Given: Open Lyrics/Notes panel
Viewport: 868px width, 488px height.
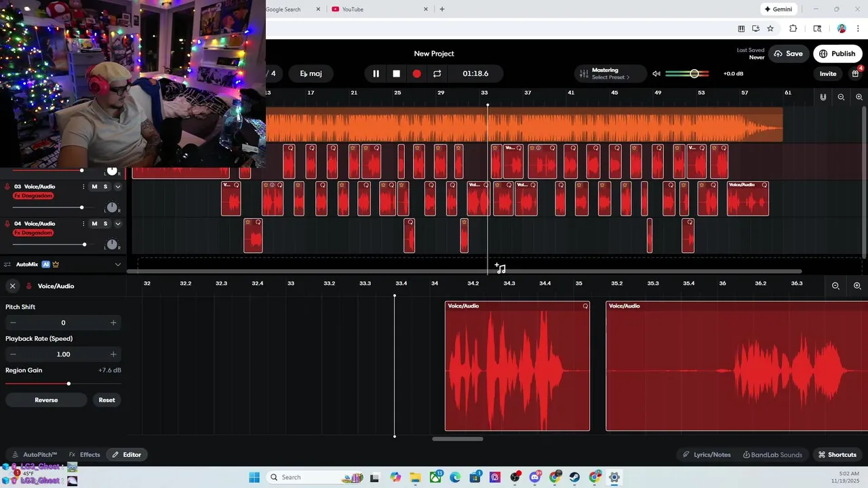Looking at the screenshot, I should tap(707, 455).
